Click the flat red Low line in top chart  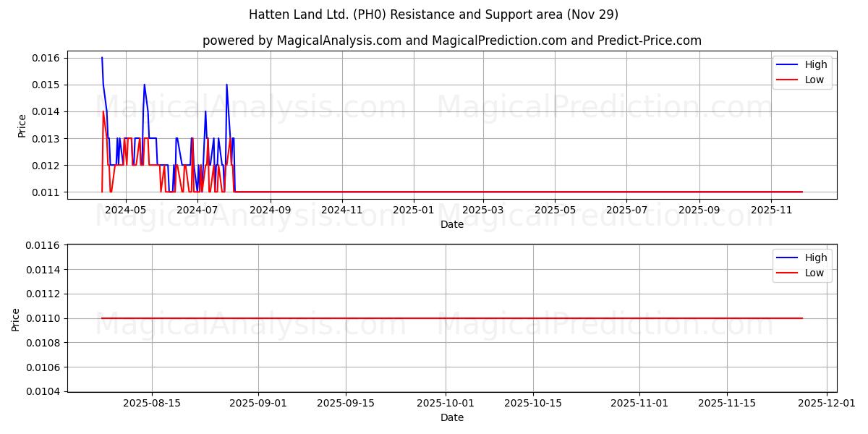pos(506,192)
